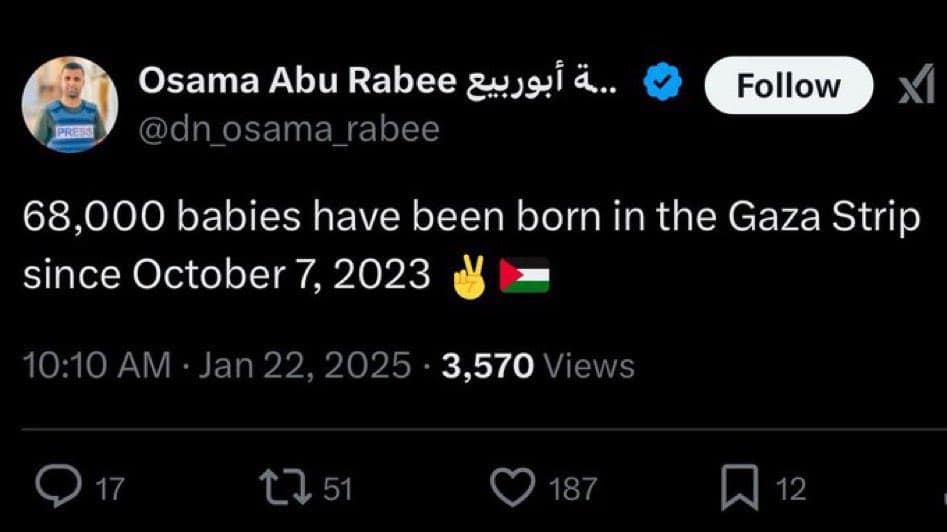Viewport: 947px width, 532px height.
Task: Click the Palestinian flag emoji in the tweet
Action: coord(524,275)
